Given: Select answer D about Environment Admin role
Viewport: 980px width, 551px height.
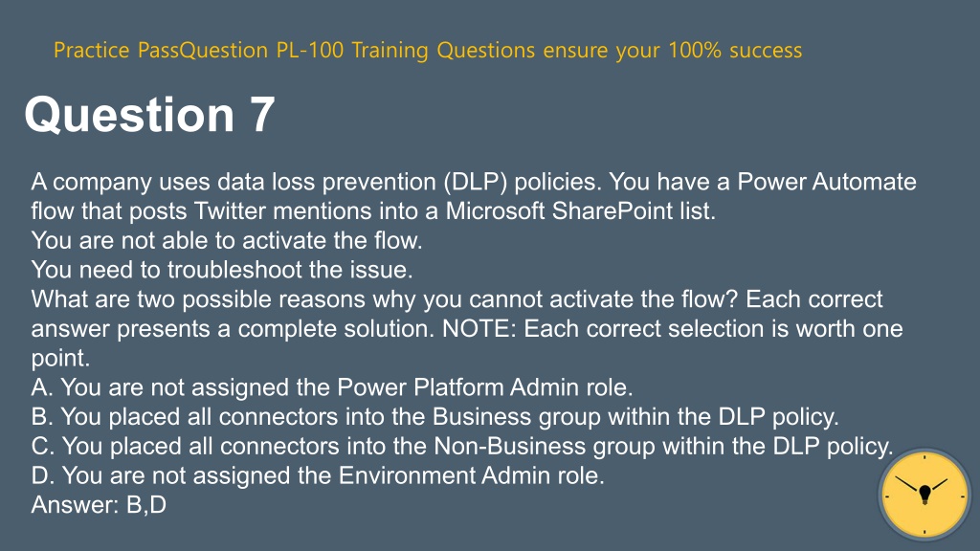Looking at the screenshot, I should point(318,475).
